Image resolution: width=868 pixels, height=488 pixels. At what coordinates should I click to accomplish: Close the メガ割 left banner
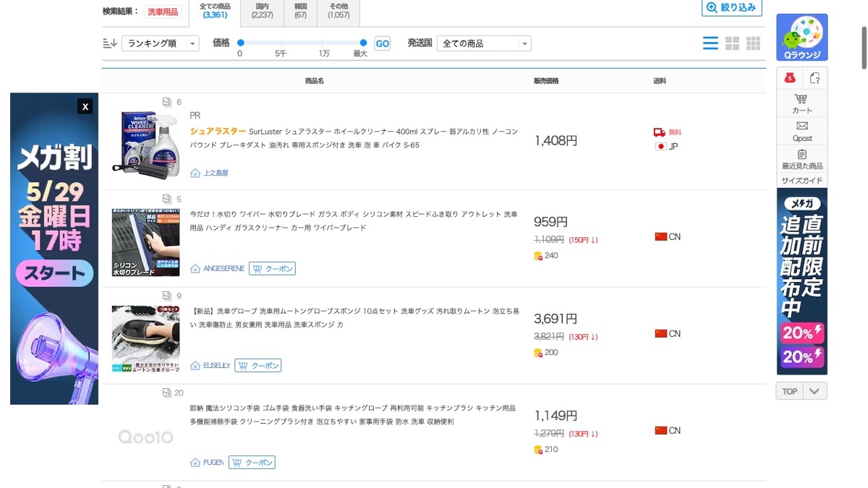85,106
